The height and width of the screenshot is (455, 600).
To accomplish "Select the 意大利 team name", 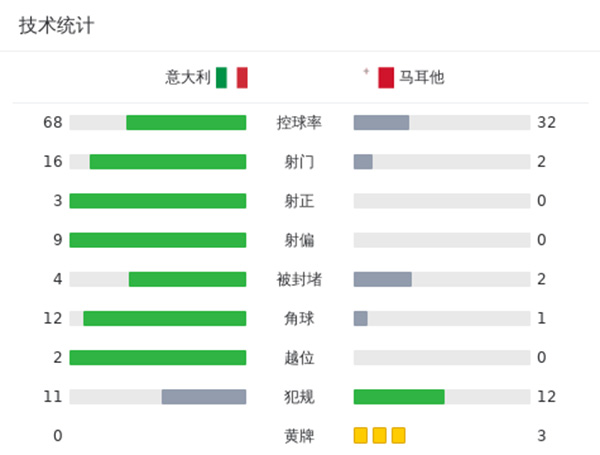I will [x=188, y=77].
